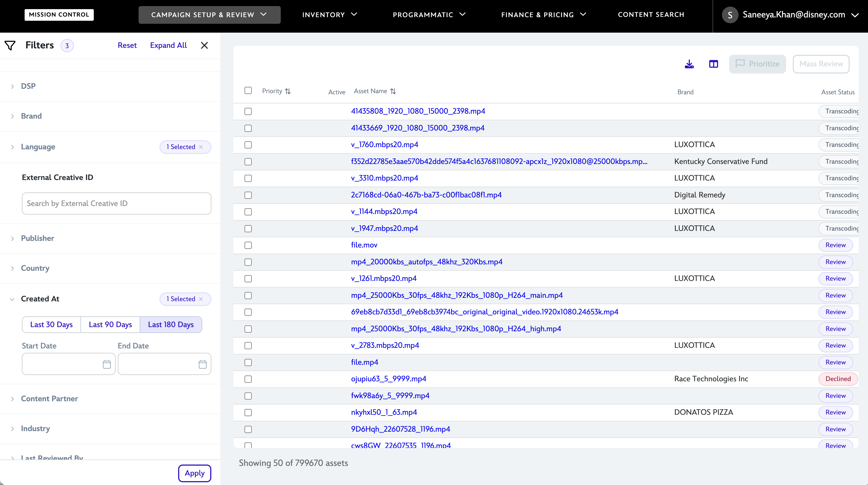Click DONATOS PIZZA brand cell
This screenshot has height=485, width=868.
(704, 412)
